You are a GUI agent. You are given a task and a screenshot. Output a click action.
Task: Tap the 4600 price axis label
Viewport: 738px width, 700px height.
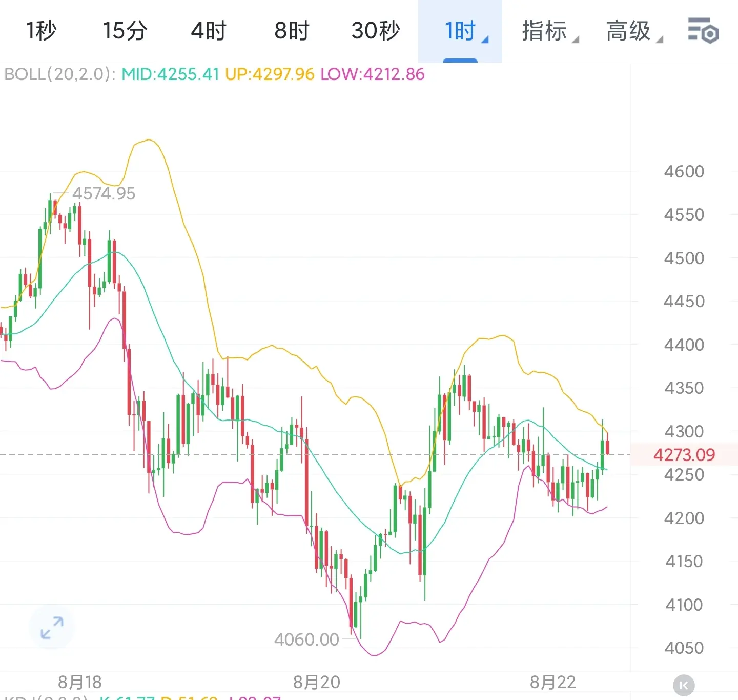tap(684, 171)
